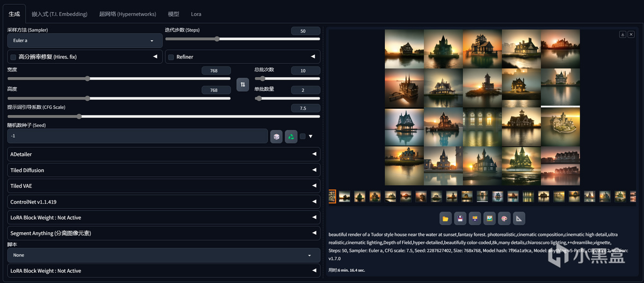This screenshot has width=644, height=283.
Task: Expand the ControlNet v1.1.419 section
Action: pos(164,202)
